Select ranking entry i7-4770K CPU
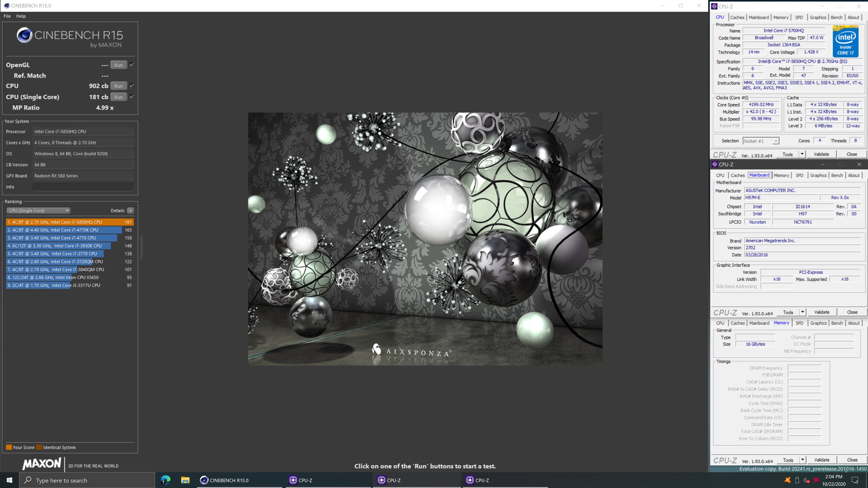The height and width of the screenshot is (488, 868). coord(70,230)
